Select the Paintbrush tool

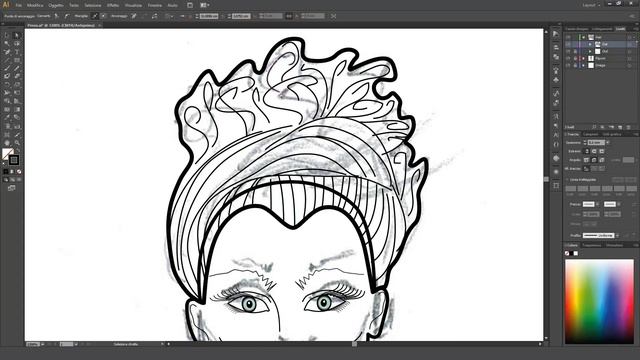click(7, 68)
